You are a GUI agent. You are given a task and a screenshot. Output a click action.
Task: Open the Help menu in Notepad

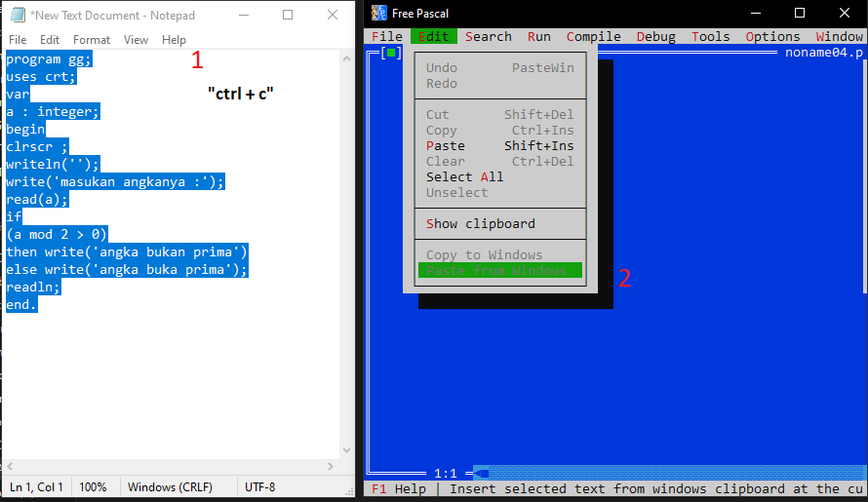tap(174, 40)
